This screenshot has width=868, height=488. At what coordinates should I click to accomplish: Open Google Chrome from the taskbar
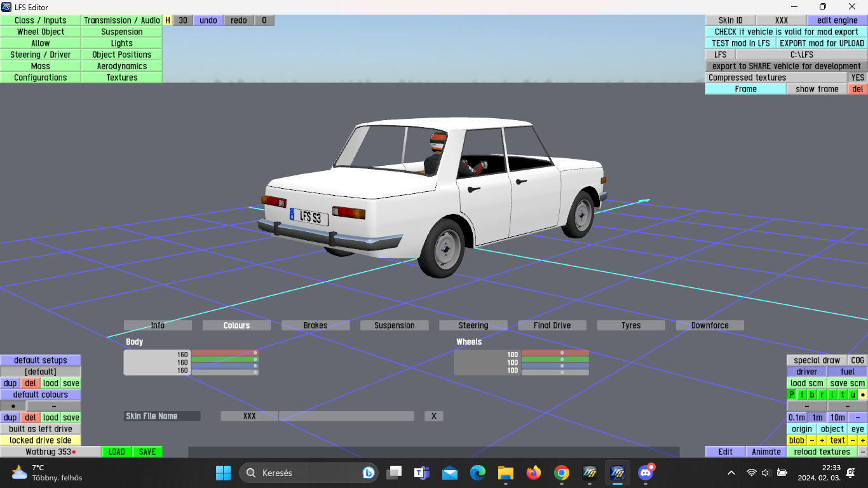tap(562, 473)
